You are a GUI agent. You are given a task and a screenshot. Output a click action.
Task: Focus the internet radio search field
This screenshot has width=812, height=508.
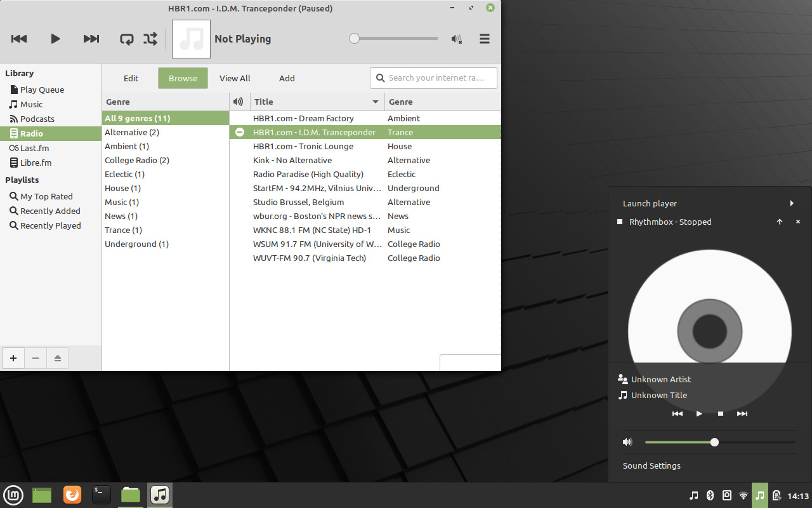click(433, 78)
